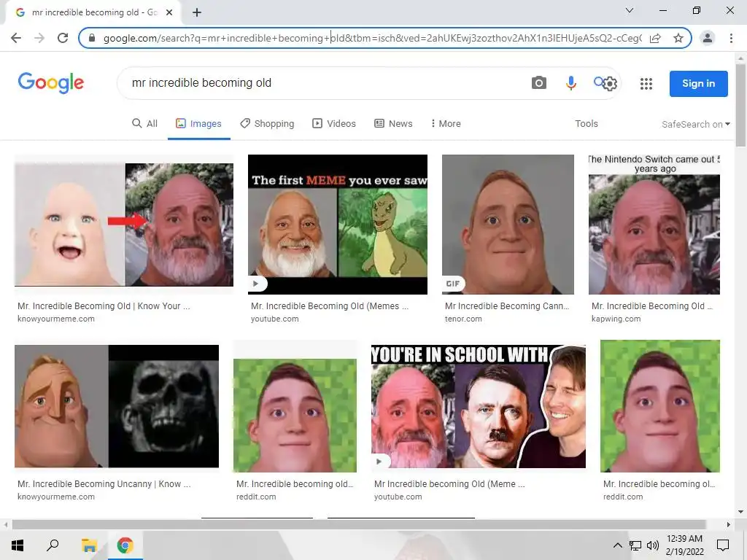Click the Sign in button
The height and width of the screenshot is (560, 747).
click(x=698, y=83)
